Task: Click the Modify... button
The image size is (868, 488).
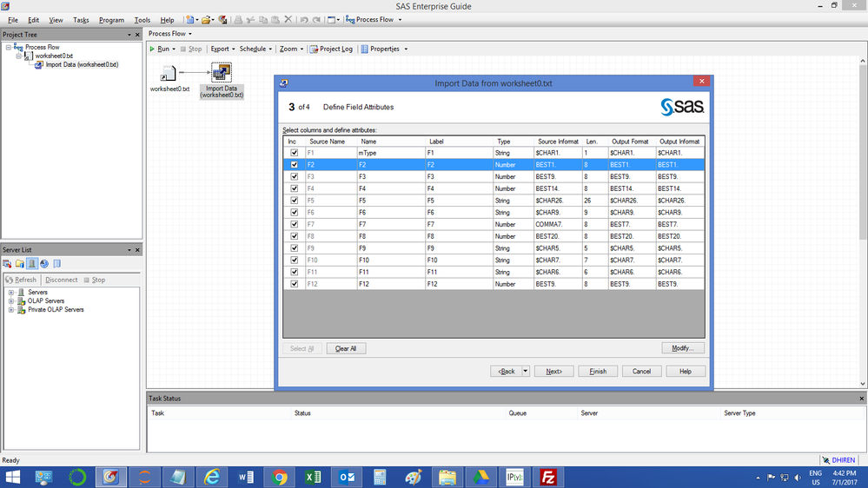Action: tap(683, 348)
